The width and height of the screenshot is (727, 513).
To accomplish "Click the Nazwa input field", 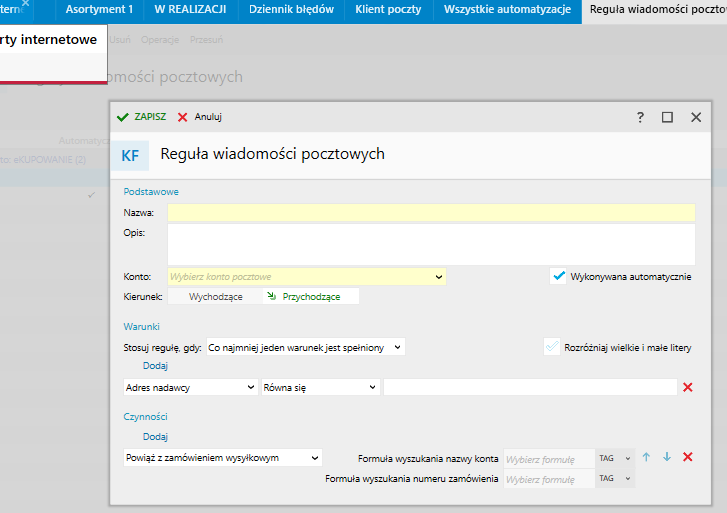I will 430,212.
